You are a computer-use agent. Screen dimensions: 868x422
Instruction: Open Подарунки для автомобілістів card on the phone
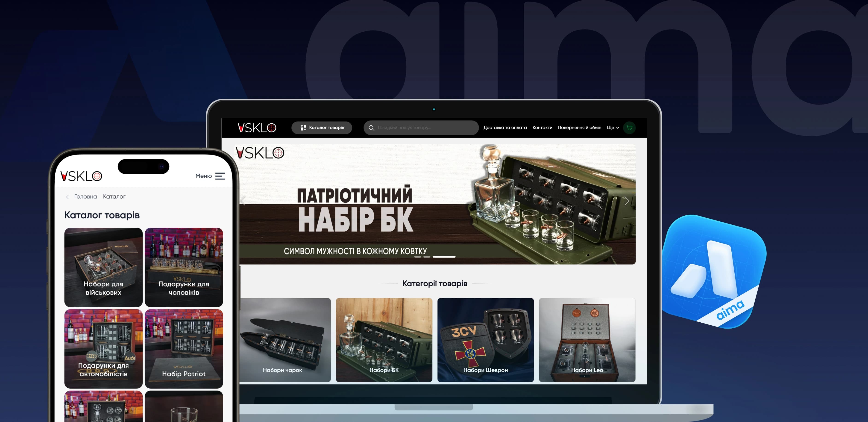pyautogui.click(x=103, y=349)
